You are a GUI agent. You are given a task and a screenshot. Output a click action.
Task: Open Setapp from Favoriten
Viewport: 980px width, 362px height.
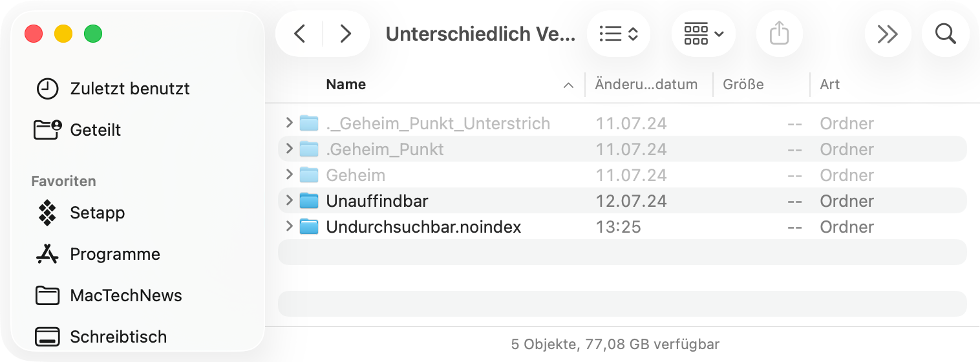97,213
